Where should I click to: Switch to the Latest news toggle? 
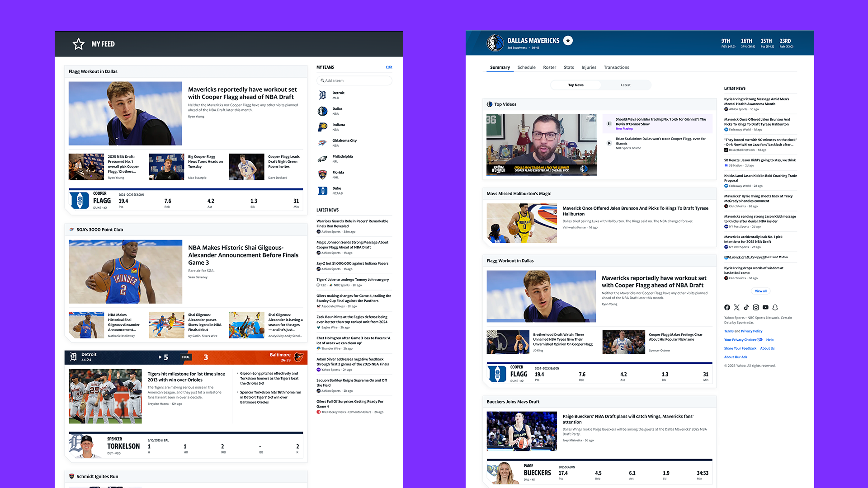[625, 85]
